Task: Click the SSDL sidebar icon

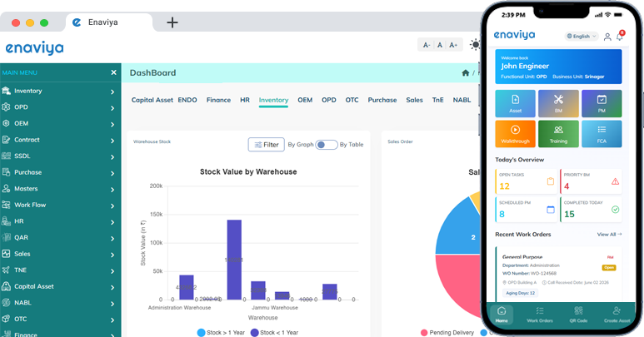Action: coord(6,156)
